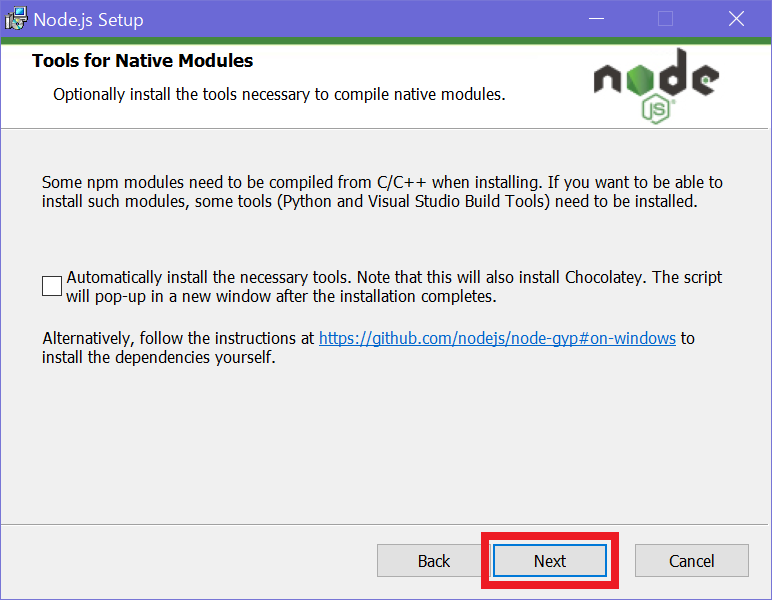Click the 'Tools for Native Modules' heading
Screen dimensions: 772x600
point(142,61)
